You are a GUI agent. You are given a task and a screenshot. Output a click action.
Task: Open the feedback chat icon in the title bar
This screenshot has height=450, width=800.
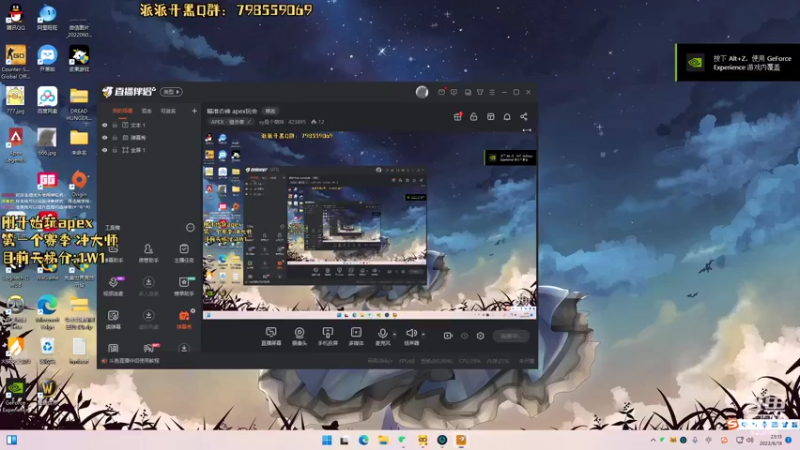[454, 92]
